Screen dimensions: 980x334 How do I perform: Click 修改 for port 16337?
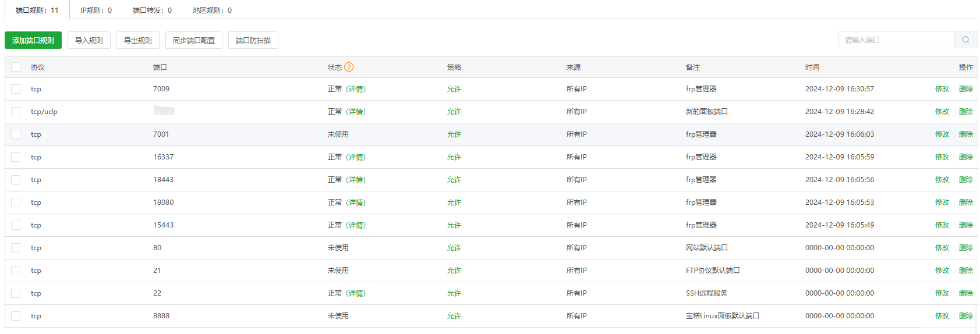(x=942, y=157)
